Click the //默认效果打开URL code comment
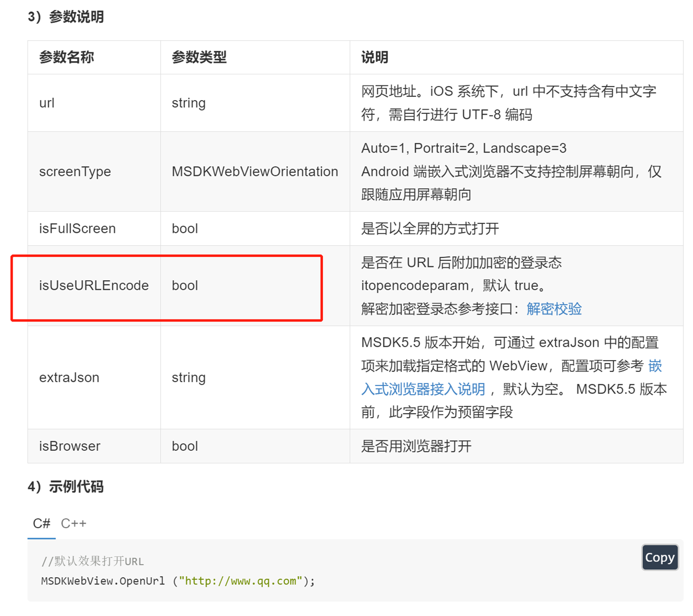This screenshot has width=693, height=616. pos(93,561)
